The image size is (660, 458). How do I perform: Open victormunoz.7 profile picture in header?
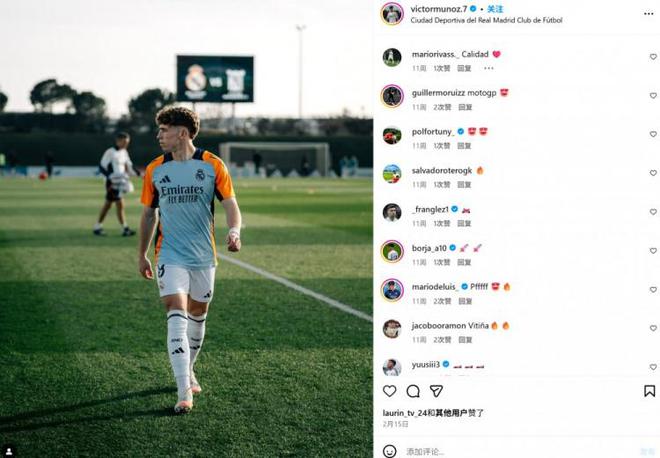(x=392, y=13)
